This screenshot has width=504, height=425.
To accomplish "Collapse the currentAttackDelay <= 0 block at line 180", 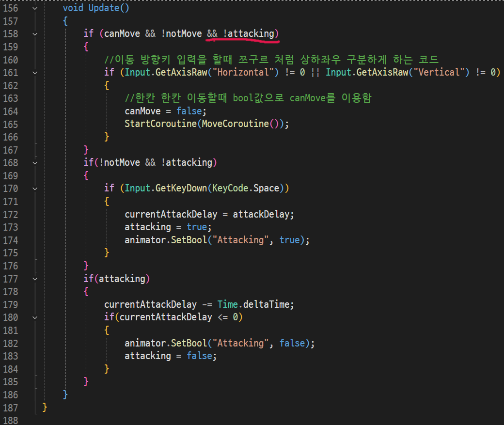I will coord(35,317).
